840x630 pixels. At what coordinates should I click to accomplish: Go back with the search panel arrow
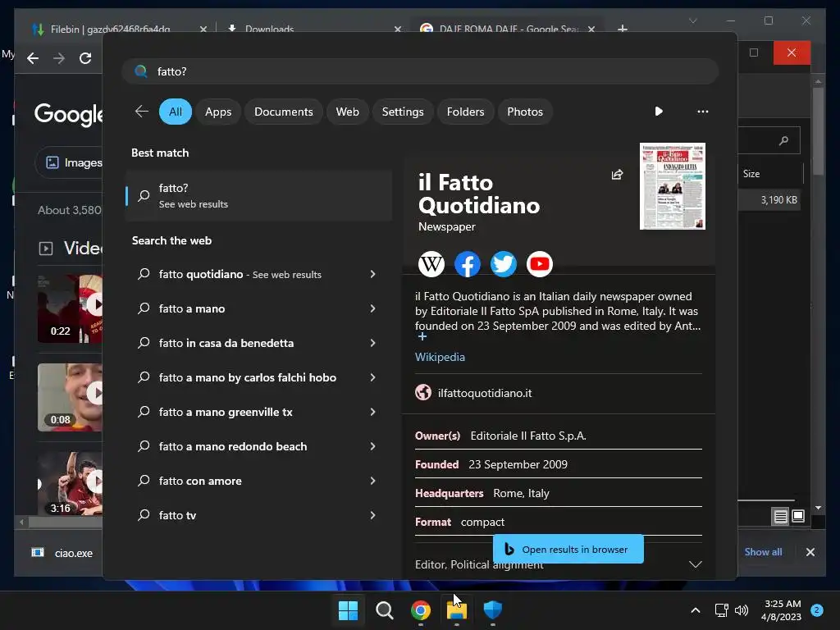(x=141, y=112)
